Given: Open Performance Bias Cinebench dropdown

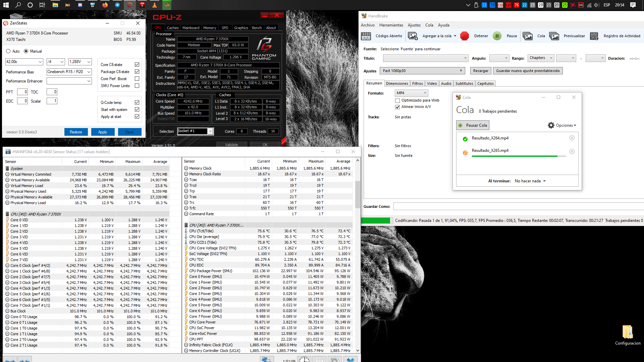Looking at the screenshot, I should pyautogui.click(x=69, y=72).
